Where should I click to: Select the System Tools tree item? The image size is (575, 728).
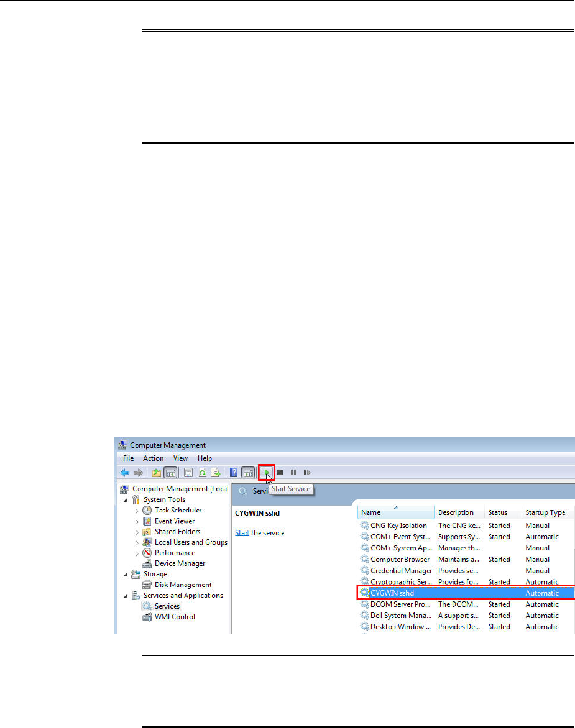click(164, 499)
